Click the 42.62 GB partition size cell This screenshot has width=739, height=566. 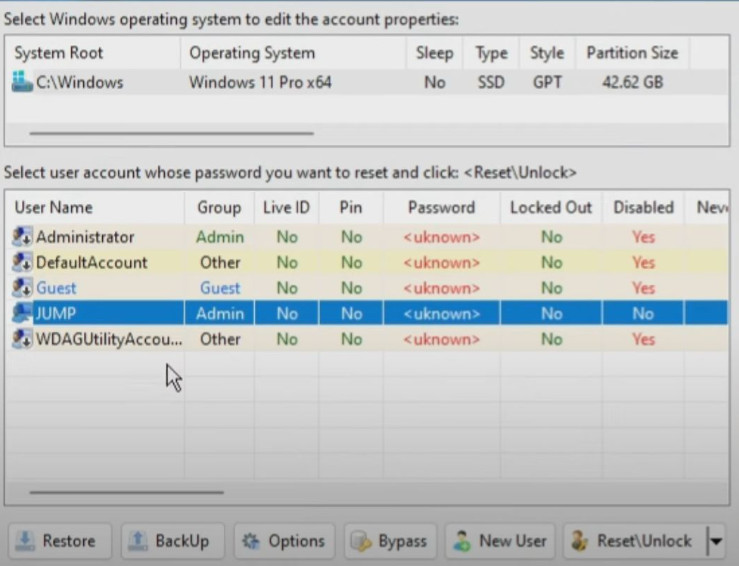(633, 82)
